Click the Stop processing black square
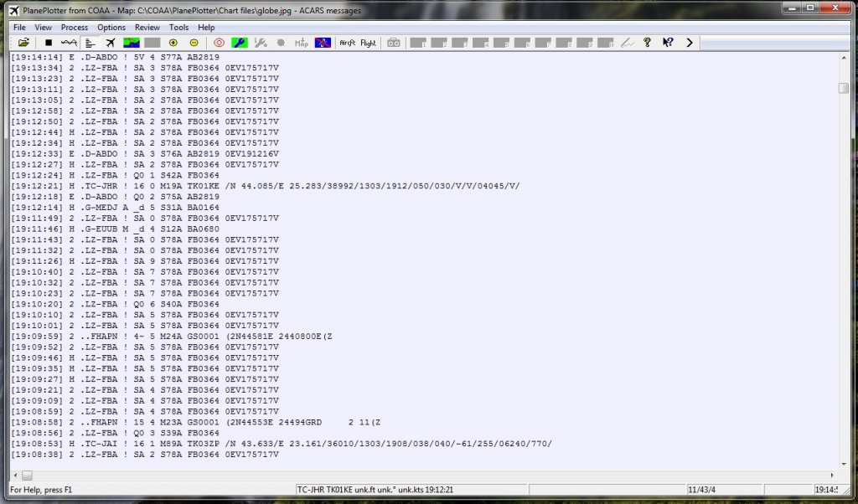The height and width of the screenshot is (504, 858). point(48,43)
